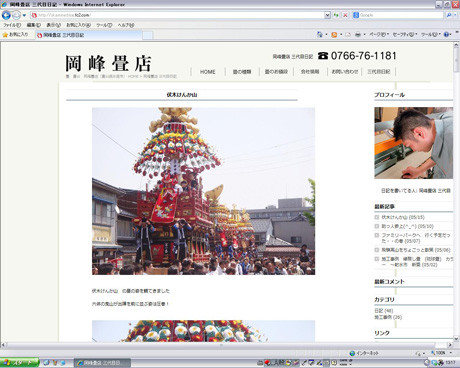Open recent article 助っ人参上 (05/10)
This screenshot has height=368, width=460.
click(407, 226)
